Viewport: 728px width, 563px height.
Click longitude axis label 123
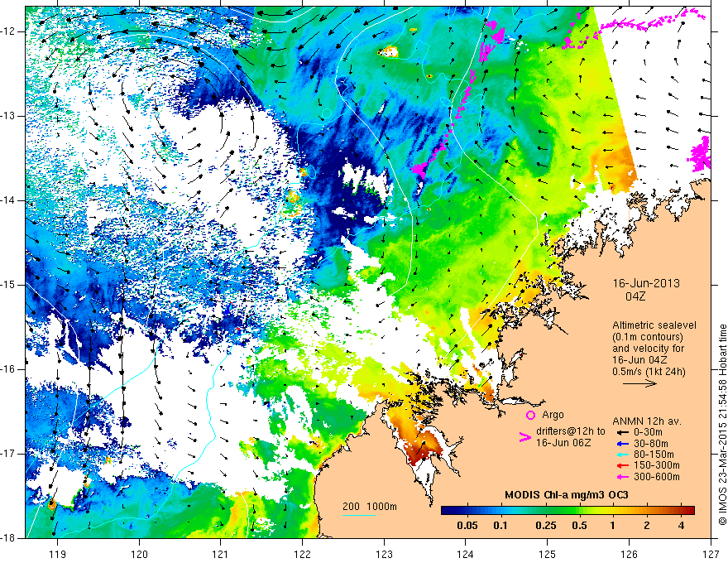point(384,554)
